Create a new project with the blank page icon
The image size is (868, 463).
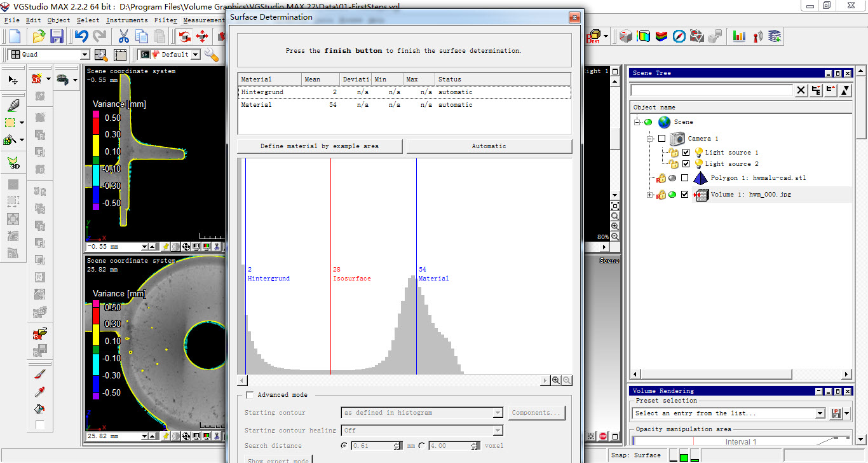pyautogui.click(x=14, y=36)
